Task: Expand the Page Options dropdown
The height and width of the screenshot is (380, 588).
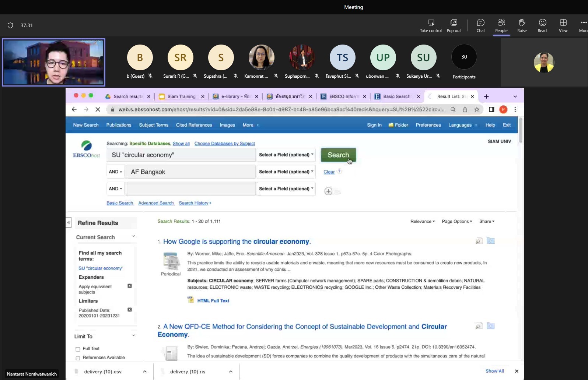Action: click(x=456, y=221)
